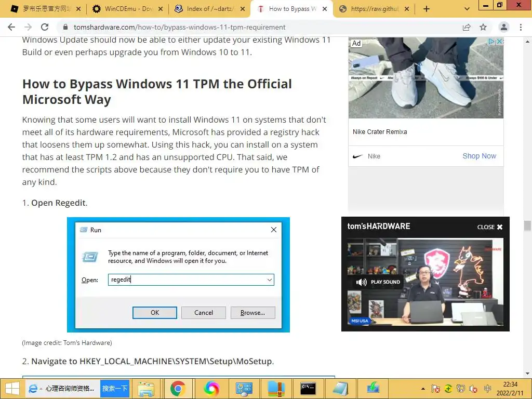
Task: Open the Nike shoes ad image
Action: coord(426,78)
